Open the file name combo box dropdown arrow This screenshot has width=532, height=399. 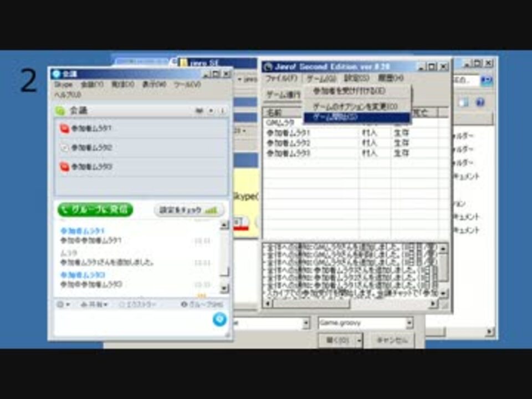(x=306, y=323)
